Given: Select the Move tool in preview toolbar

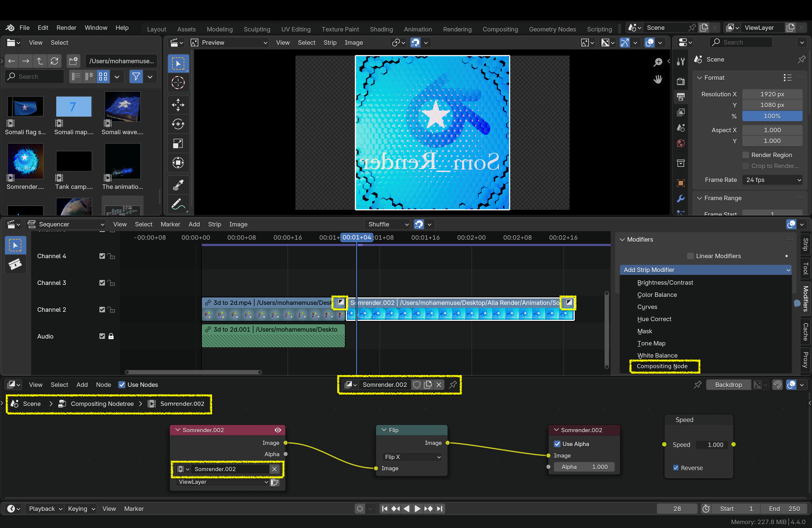Looking at the screenshot, I should coord(178,105).
